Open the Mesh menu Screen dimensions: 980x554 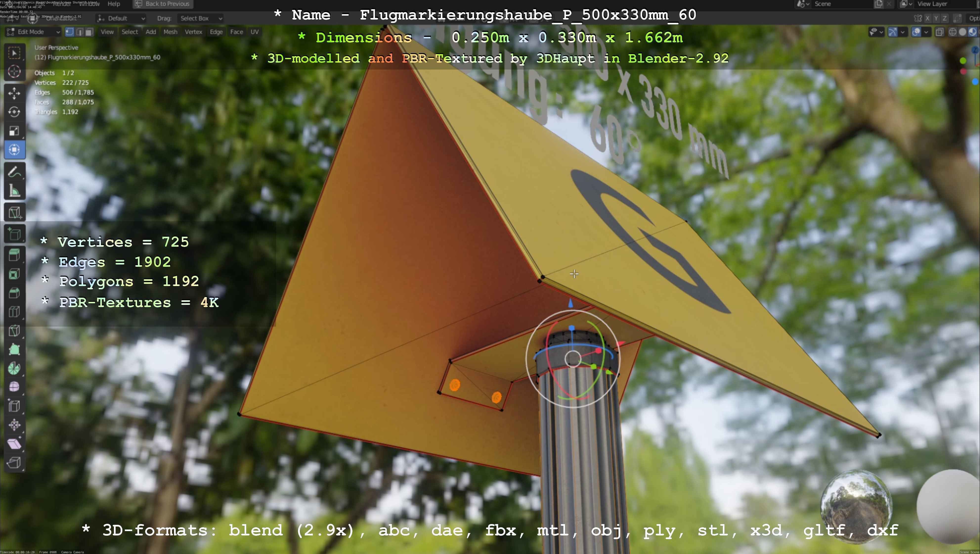[x=170, y=32]
